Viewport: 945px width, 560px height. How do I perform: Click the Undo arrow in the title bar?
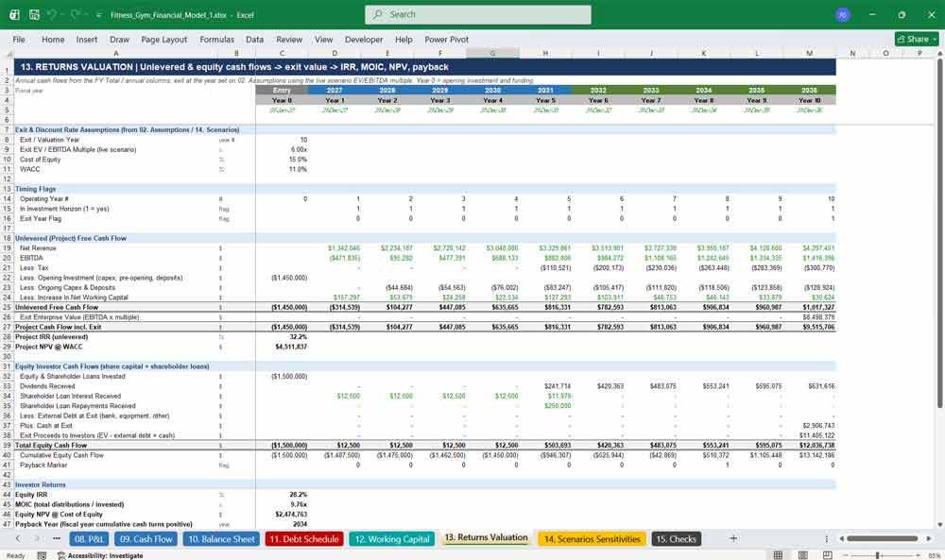point(52,14)
